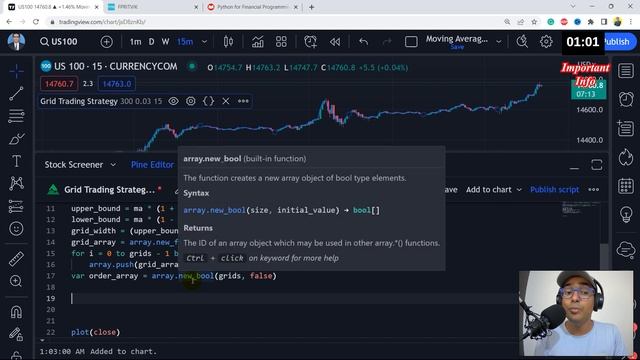Select the brush drawing tool
The width and height of the screenshot is (640, 360).
click(x=16, y=139)
